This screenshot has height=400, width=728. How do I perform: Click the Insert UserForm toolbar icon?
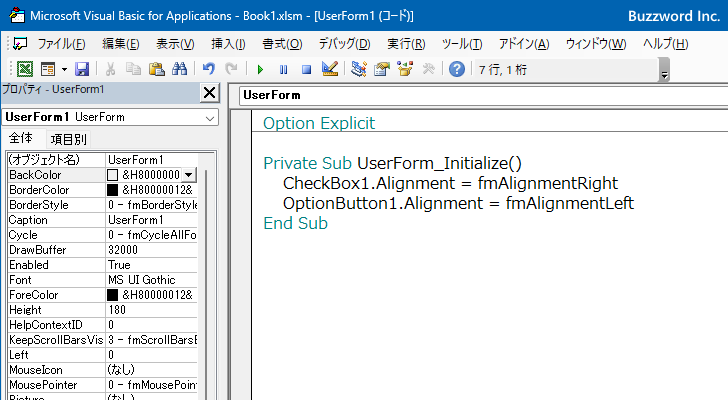(48, 69)
